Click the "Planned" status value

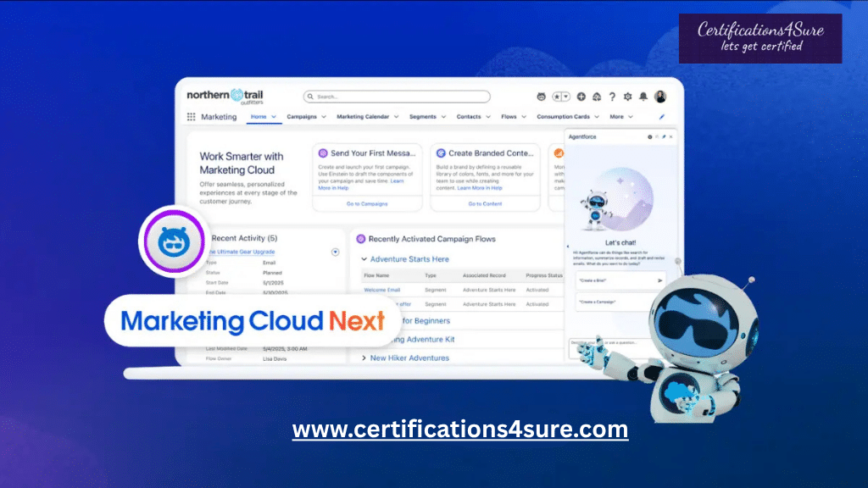pos(272,273)
